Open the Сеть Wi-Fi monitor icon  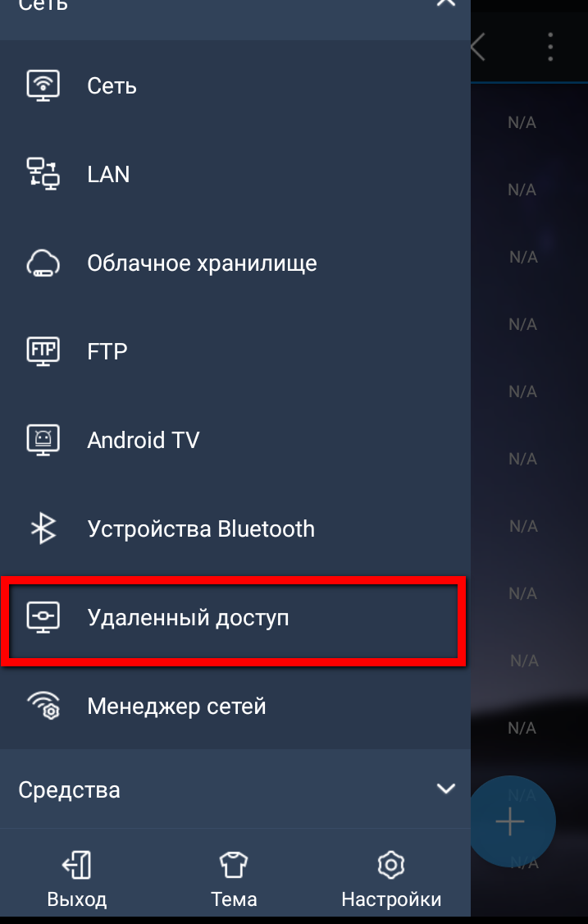point(43,85)
